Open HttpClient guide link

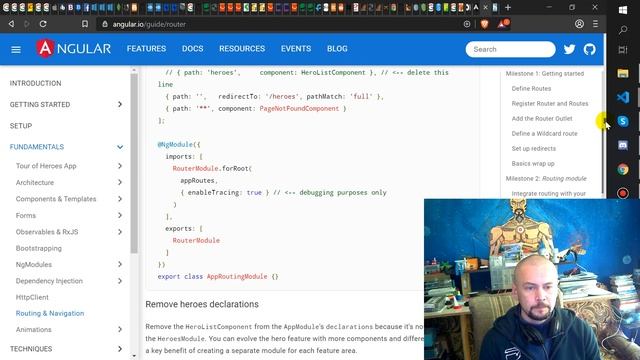tap(32, 297)
